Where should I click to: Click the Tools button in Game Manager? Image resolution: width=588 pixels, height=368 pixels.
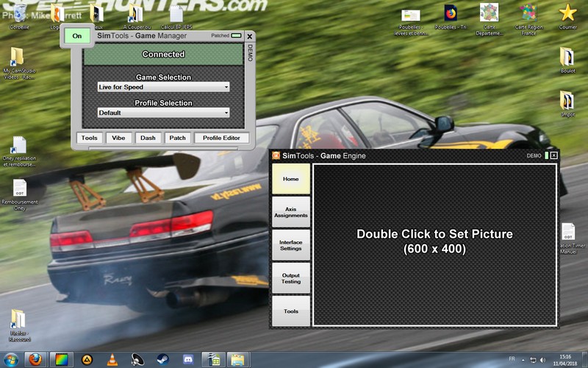coord(89,138)
